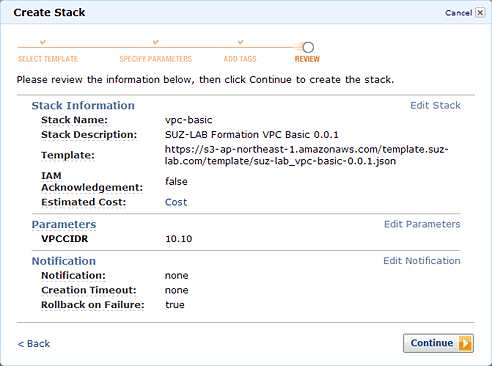
Task: Click the review instructions sentence
Action: click(205, 80)
